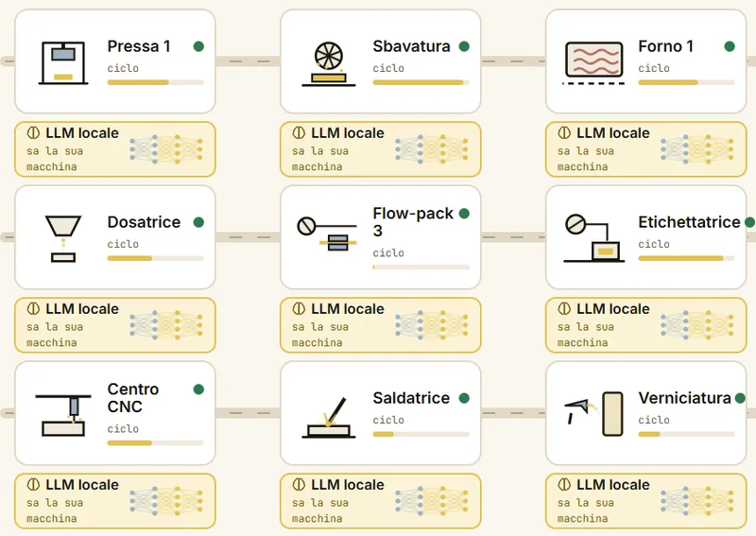Click the green status dot on Saldatrice
This screenshot has width=756, height=536.
click(464, 398)
